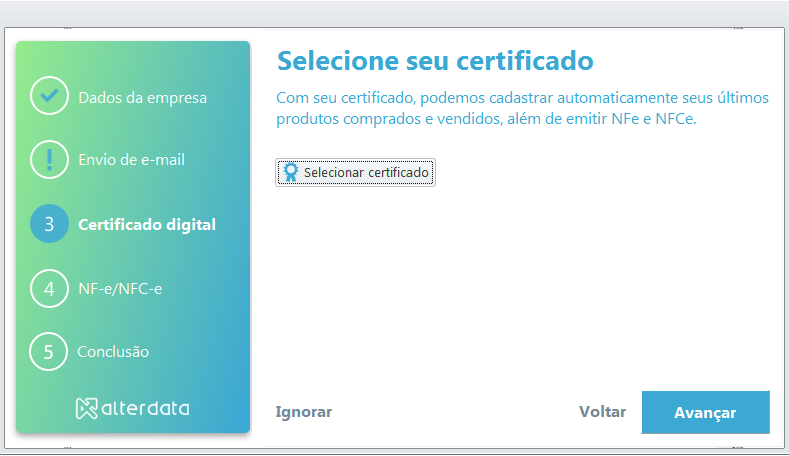Open the Envio de e-mail step label
789x456 pixels.
coord(131,160)
